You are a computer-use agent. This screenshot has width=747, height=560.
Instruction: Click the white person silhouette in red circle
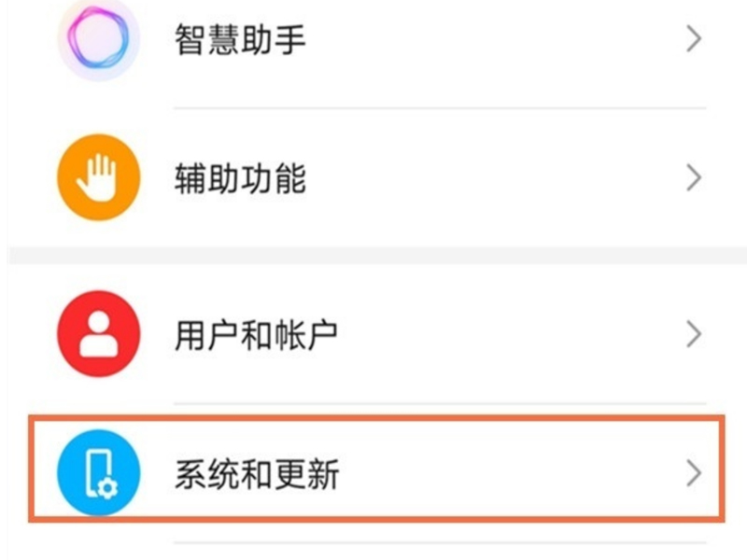point(99,334)
